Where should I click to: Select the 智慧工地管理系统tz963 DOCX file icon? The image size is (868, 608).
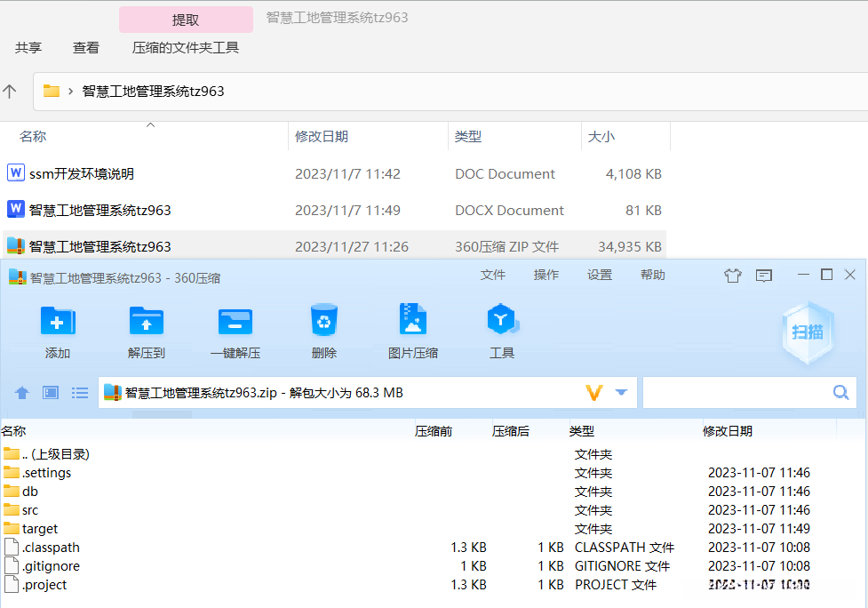15,209
